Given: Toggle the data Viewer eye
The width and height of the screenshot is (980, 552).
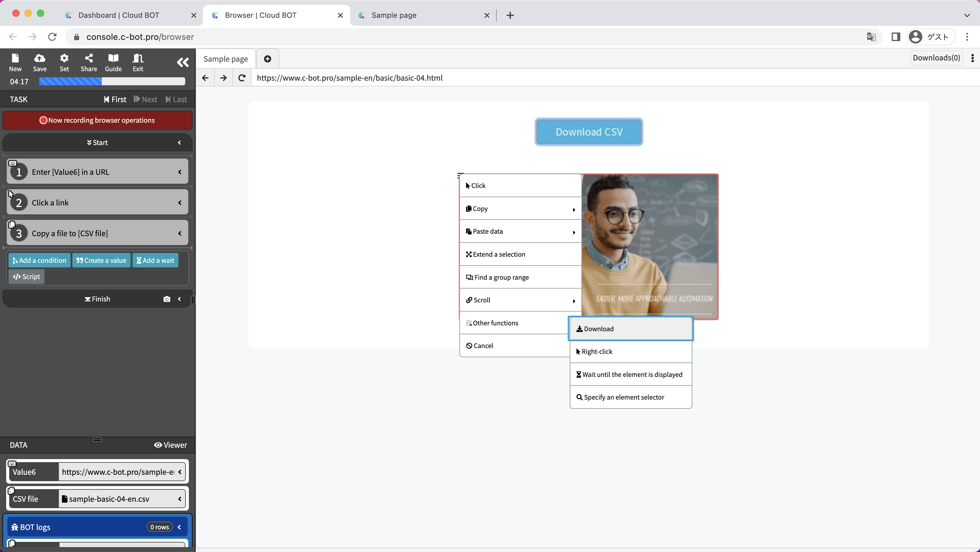Looking at the screenshot, I should (x=170, y=445).
